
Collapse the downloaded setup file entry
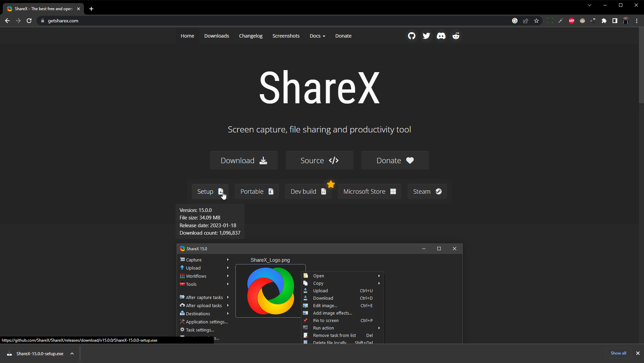pos(71,353)
